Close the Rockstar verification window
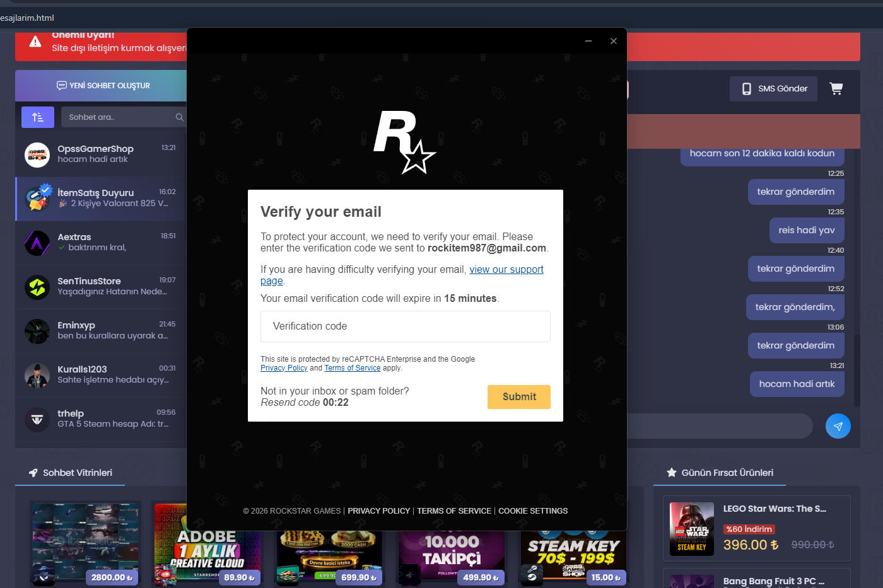 (x=614, y=41)
